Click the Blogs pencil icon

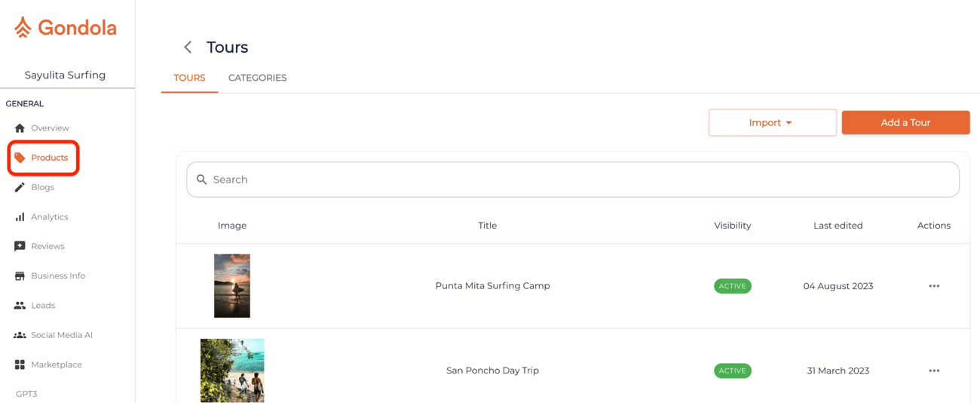(20, 187)
